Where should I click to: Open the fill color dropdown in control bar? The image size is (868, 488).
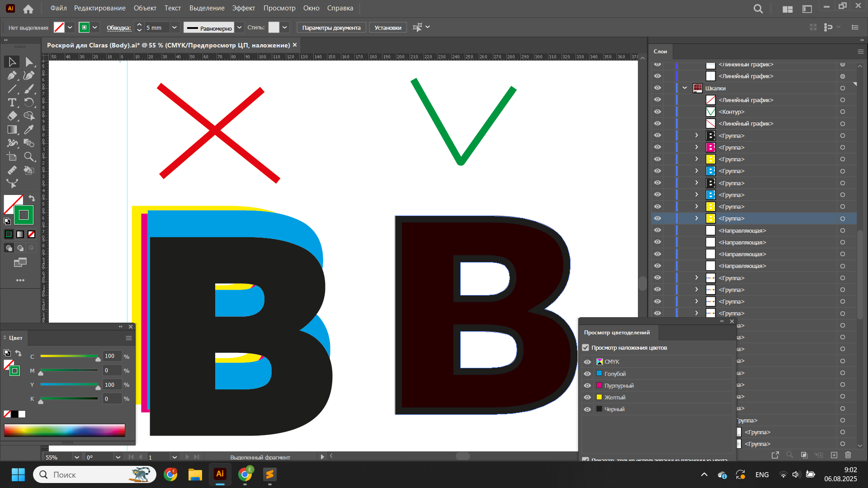(x=70, y=28)
